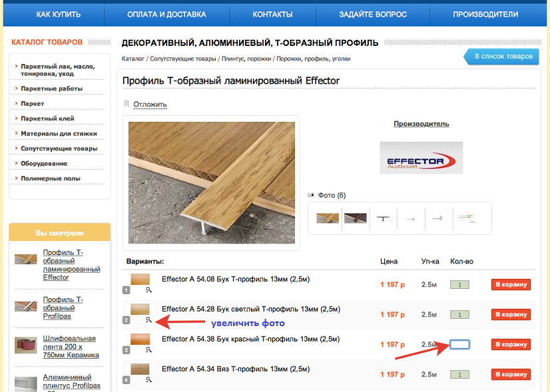550x392 pixels.
Task: Select the fourth gallery photo thumbnail
Action: coord(411,219)
